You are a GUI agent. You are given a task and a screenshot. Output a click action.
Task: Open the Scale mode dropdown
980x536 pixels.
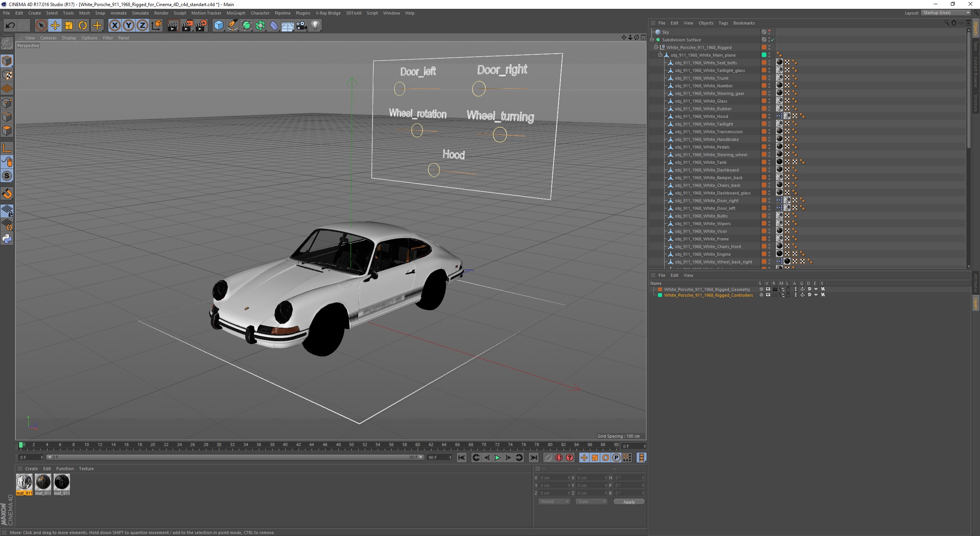[x=591, y=502]
